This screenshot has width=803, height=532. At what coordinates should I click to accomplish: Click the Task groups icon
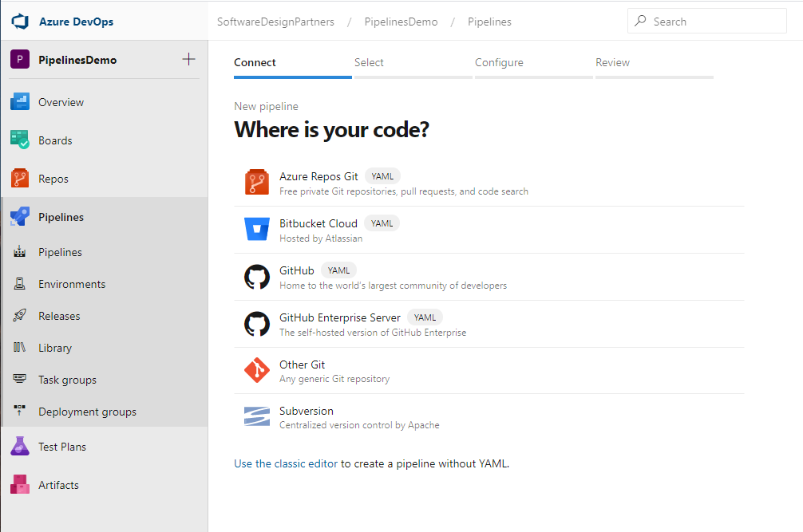tap(18, 379)
